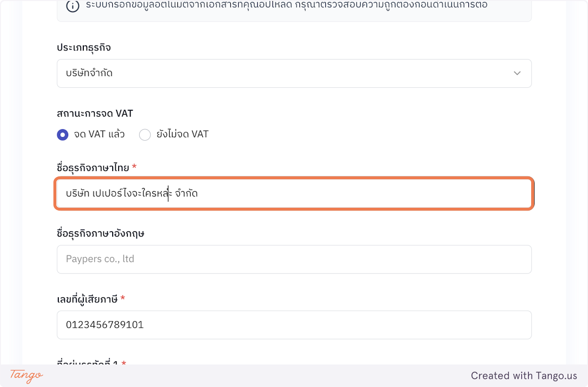Click the Paypers co., ltd placeholder field
Viewport: 588px width, 387px height.
[294, 259]
